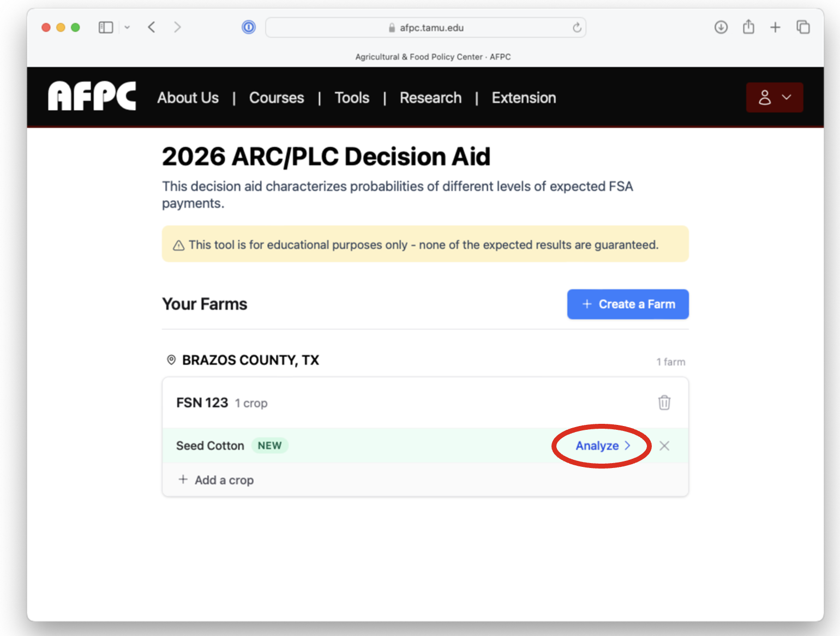Viewport: 840px width, 636px height.
Task: Open the Share icon in Safari toolbar
Action: (x=748, y=26)
